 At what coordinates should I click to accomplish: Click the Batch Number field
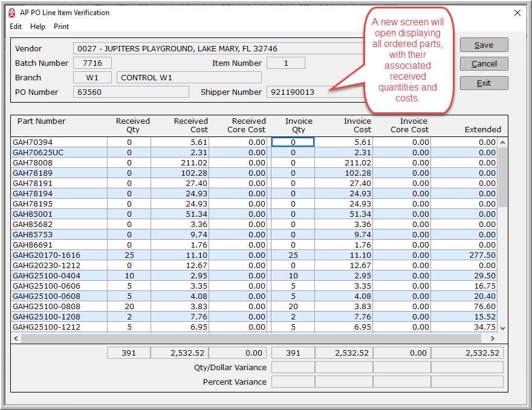92,63
